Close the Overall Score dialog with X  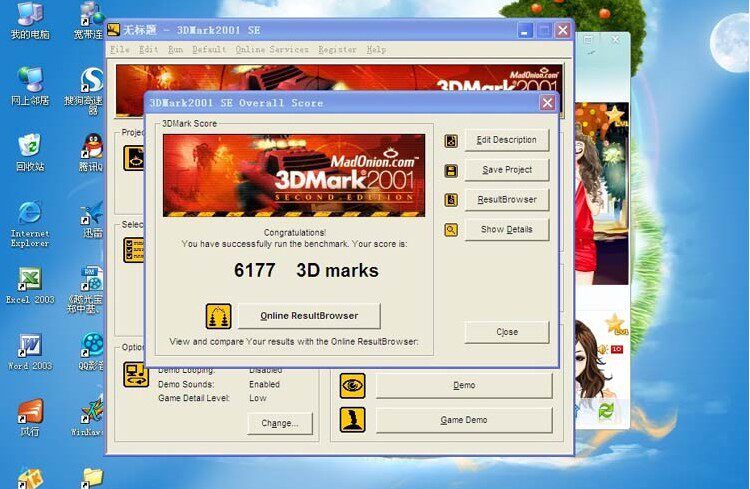click(547, 103)
